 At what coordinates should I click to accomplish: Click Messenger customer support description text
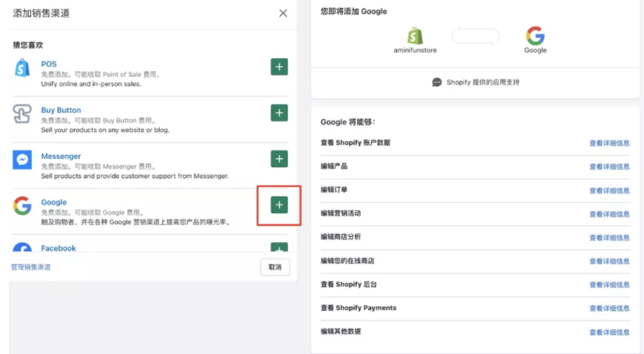134,176
